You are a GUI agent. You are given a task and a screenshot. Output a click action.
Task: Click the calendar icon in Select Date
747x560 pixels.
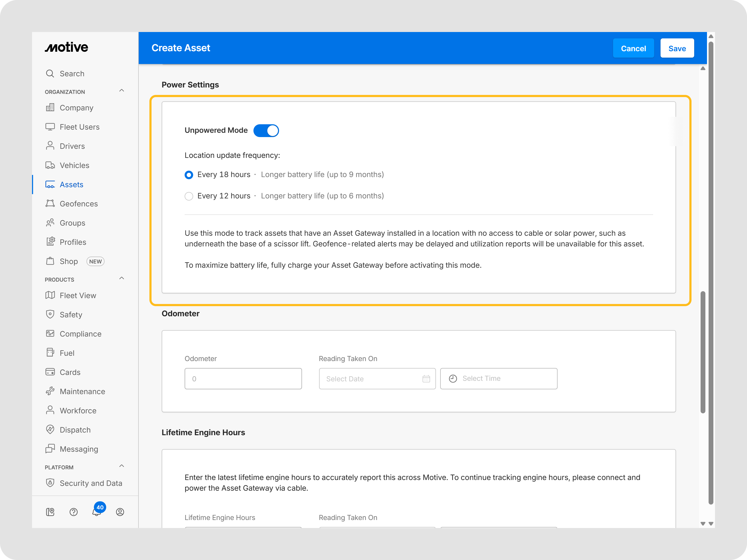click(426, 379)
